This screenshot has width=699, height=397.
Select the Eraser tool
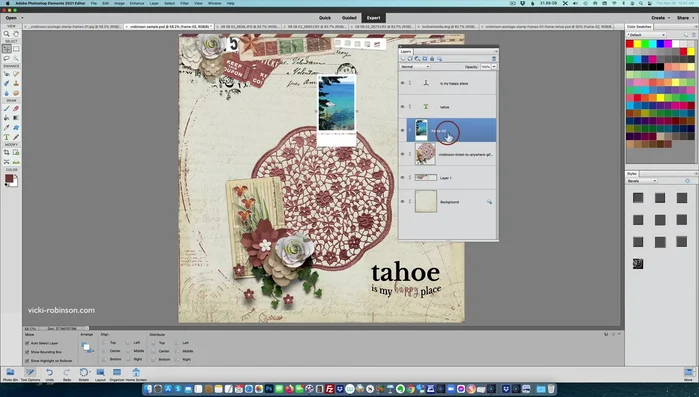pyautogui.click(x=16, y=108)
